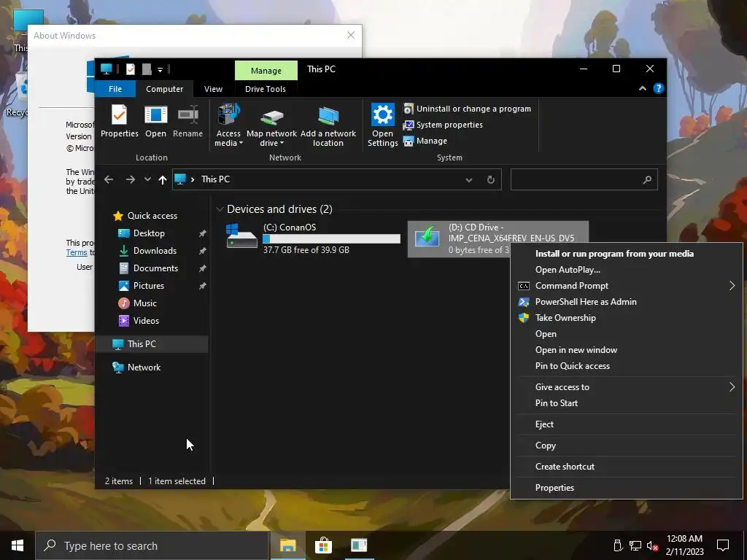Click the C: drive usage bar

tap(332, 239)
